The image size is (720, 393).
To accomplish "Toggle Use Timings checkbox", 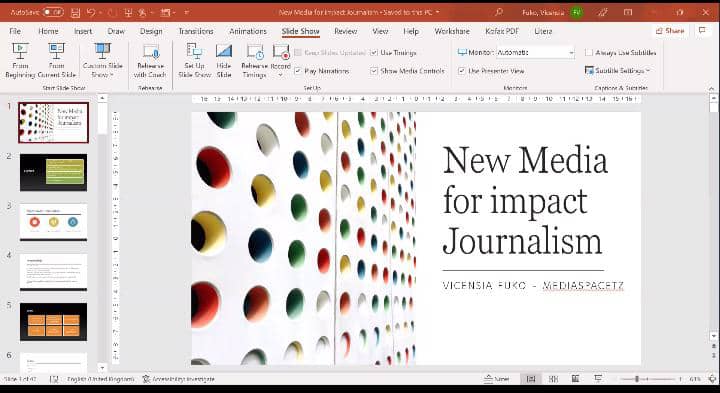I will tap(374, 53).
